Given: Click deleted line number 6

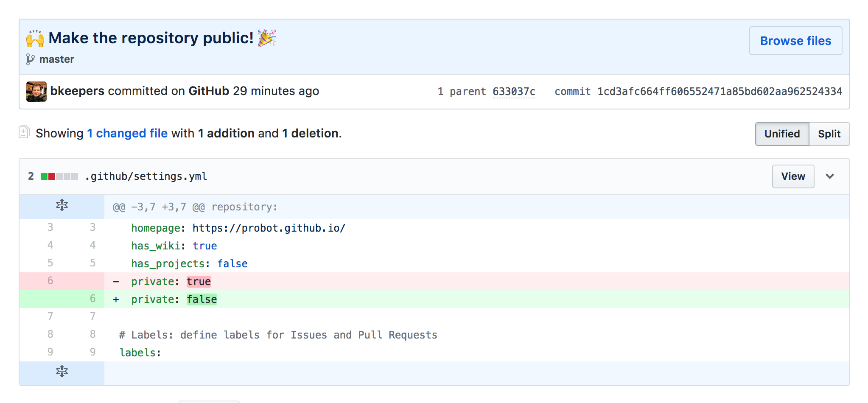Looking at the screenshot, I should pyautogui.click(x=50, y=281).
